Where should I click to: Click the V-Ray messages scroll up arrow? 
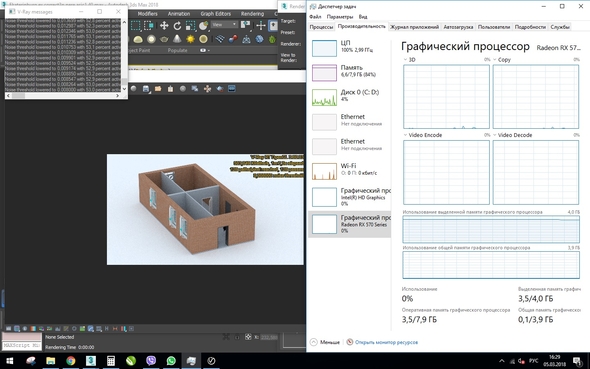(x=125, y=23)
